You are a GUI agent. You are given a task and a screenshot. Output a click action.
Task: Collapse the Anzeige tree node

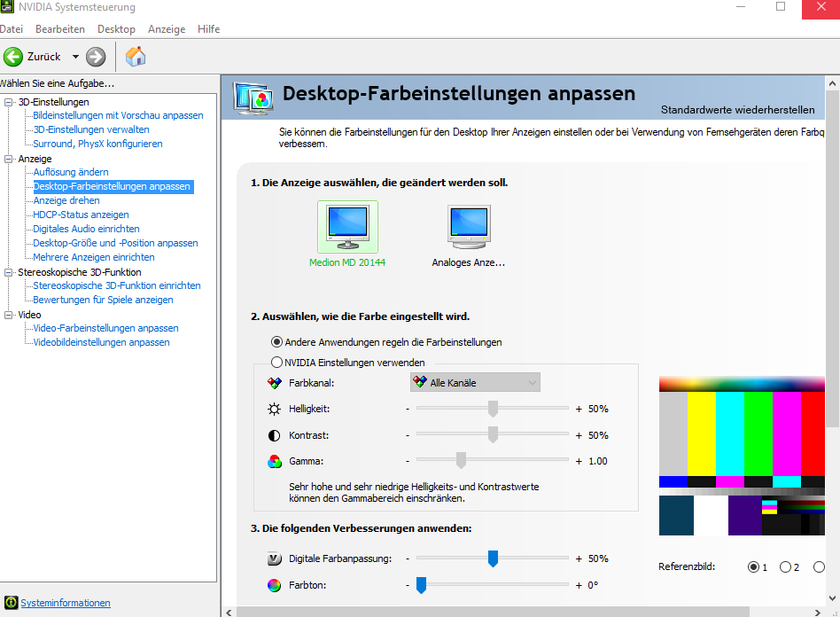click(9, 159)
